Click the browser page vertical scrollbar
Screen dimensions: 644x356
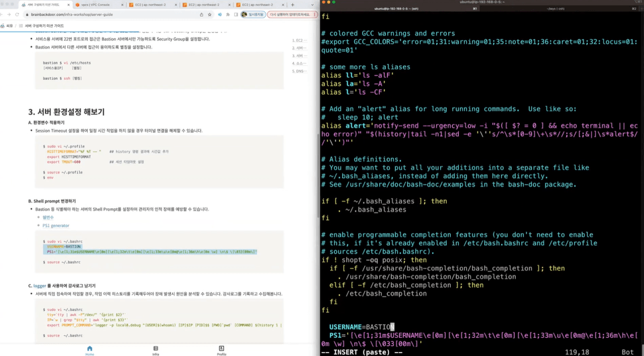(318, 177)
